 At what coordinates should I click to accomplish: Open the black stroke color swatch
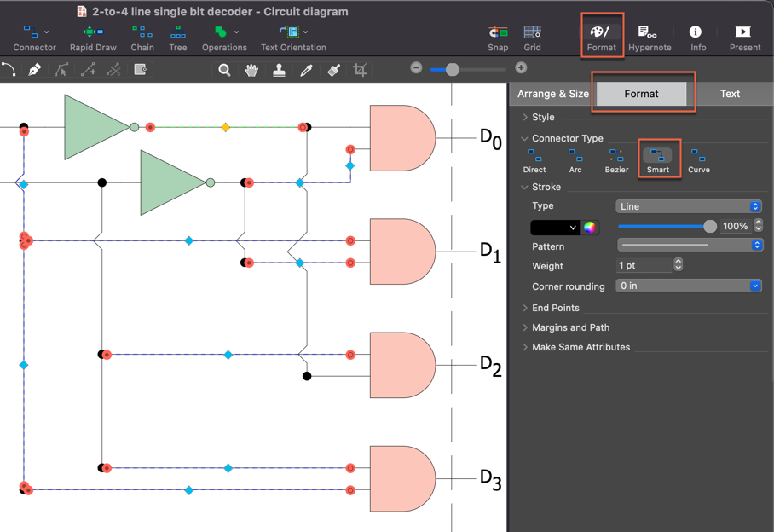[x=554, y=228]
